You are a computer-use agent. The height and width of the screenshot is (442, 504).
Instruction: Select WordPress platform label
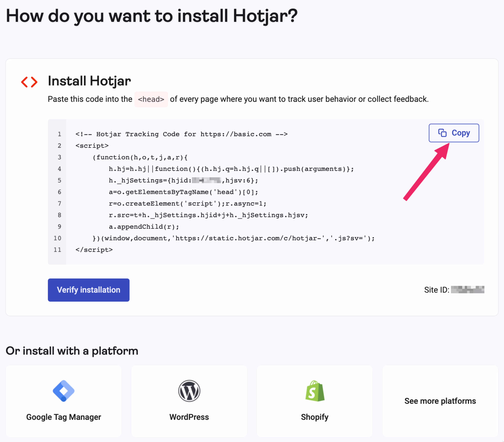tap(189, 417)
